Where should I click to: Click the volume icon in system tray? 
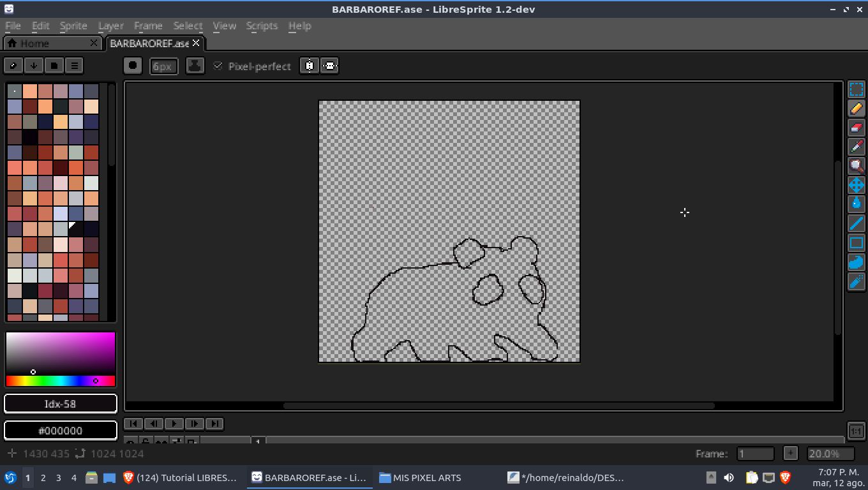729,477
